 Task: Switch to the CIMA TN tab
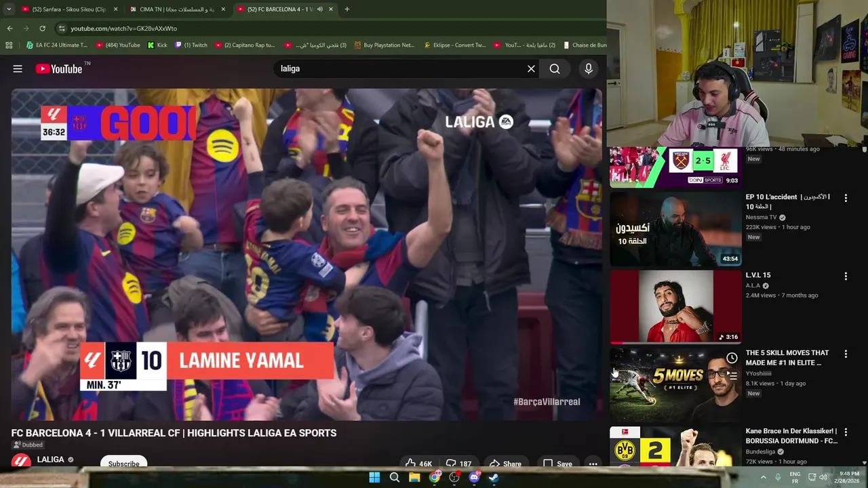click(x=178, y=9)
